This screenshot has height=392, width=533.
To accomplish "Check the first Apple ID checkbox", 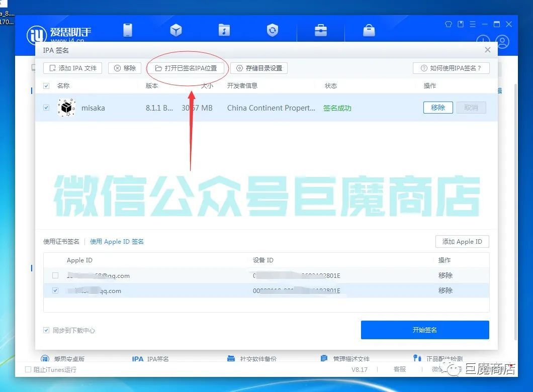I will (x=55, y=275).
